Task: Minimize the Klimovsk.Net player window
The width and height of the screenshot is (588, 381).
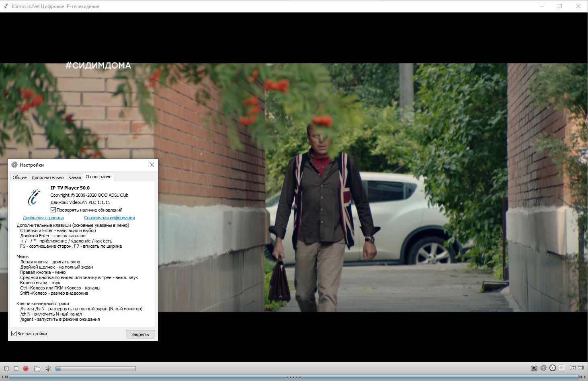Action: coord(542,6)
